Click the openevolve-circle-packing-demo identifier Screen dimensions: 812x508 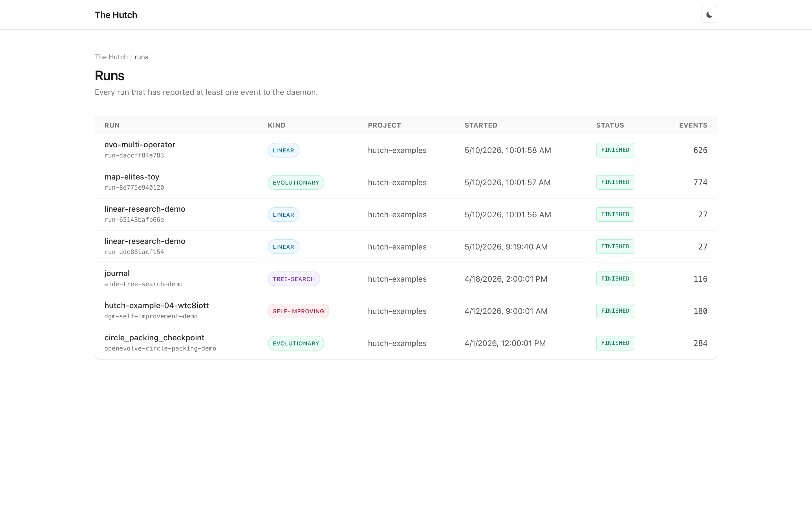pyautogui.click(x=160, y=349)
